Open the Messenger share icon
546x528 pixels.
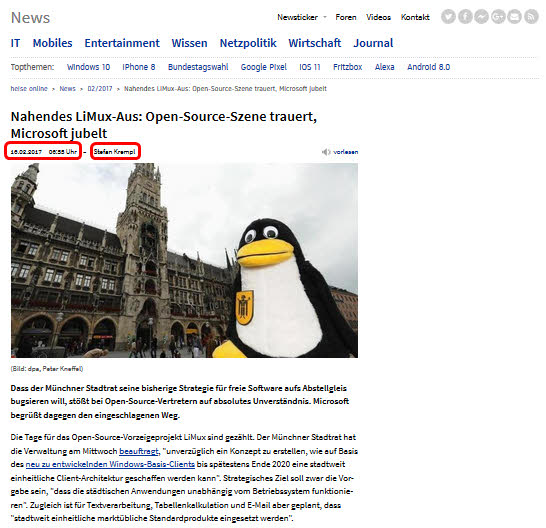[481, 17]
